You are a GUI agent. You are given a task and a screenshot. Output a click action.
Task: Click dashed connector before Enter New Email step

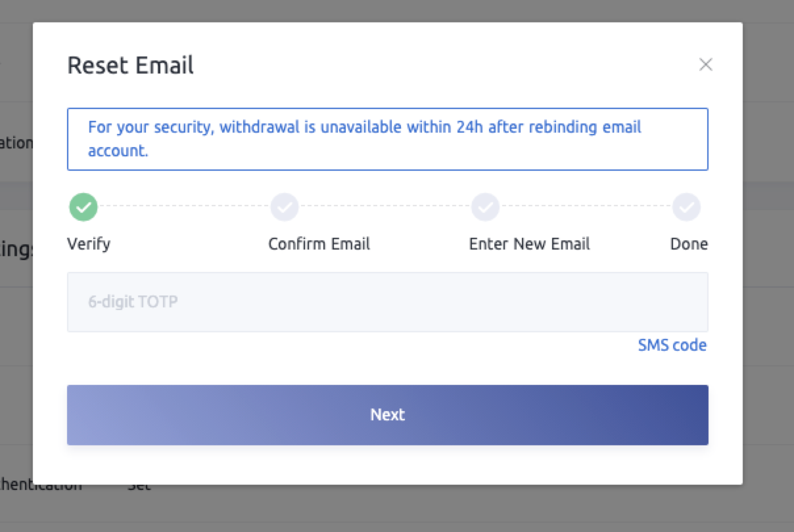[x=385, y=206]
